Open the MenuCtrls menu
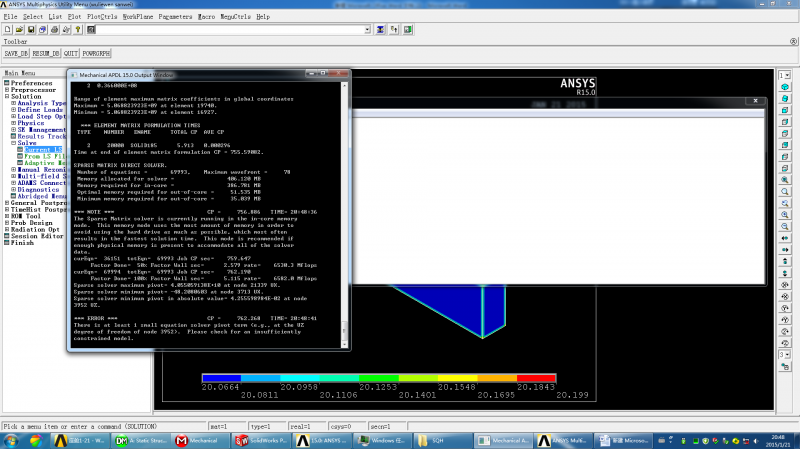 point(235,17)
